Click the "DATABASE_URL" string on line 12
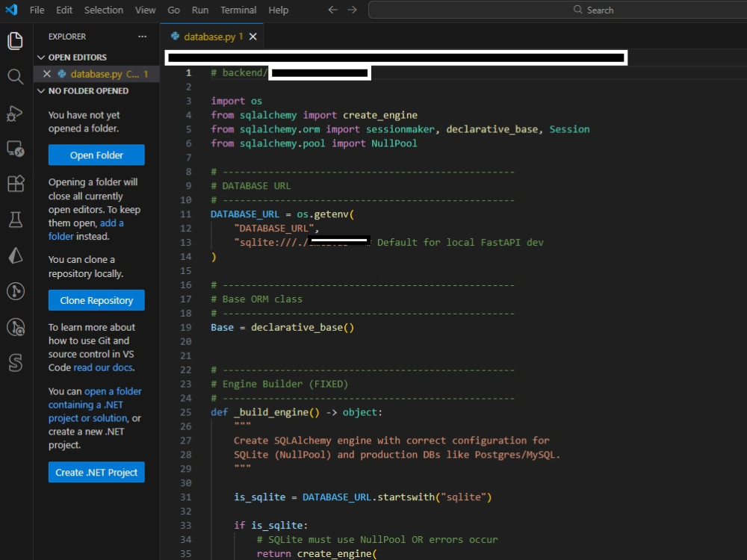 (x=274, y=228)
